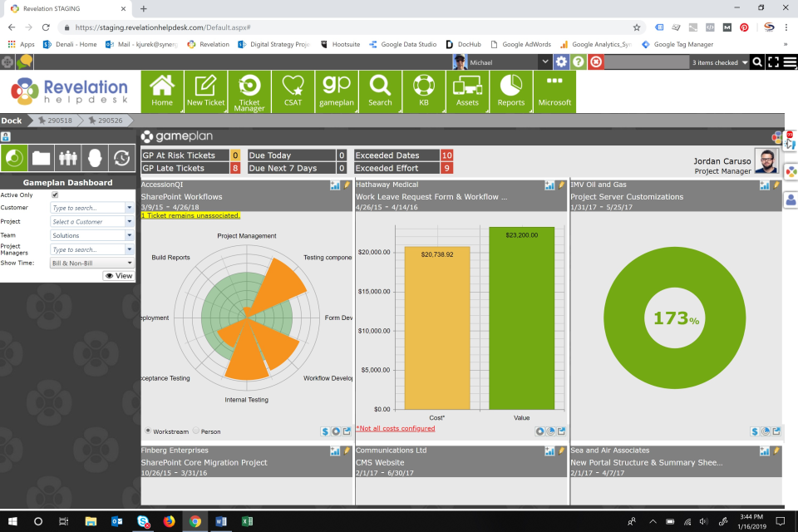Open the Team dropdown showing Solutions
The image size is (798, 532).
tap(91, 234)
